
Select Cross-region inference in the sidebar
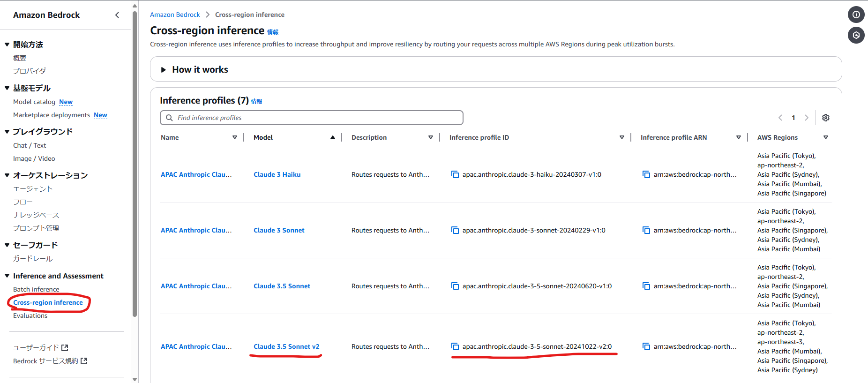coord(48,302)
